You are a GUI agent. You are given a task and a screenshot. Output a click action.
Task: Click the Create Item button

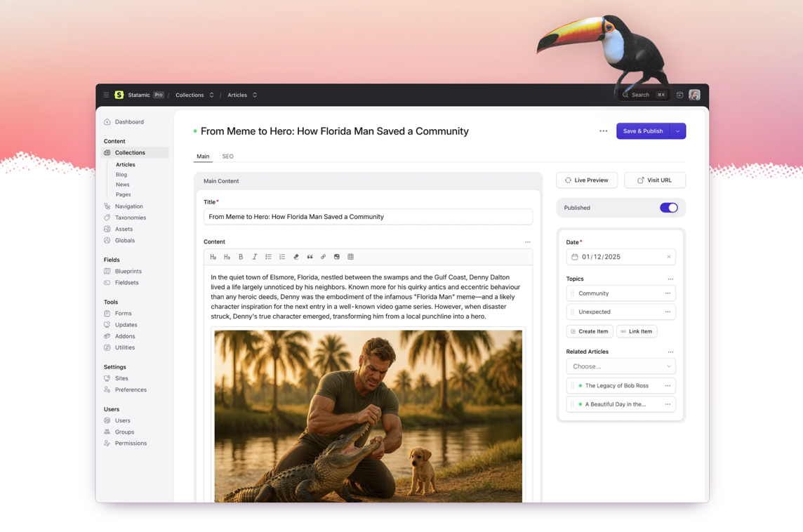[x=590, y=331]
